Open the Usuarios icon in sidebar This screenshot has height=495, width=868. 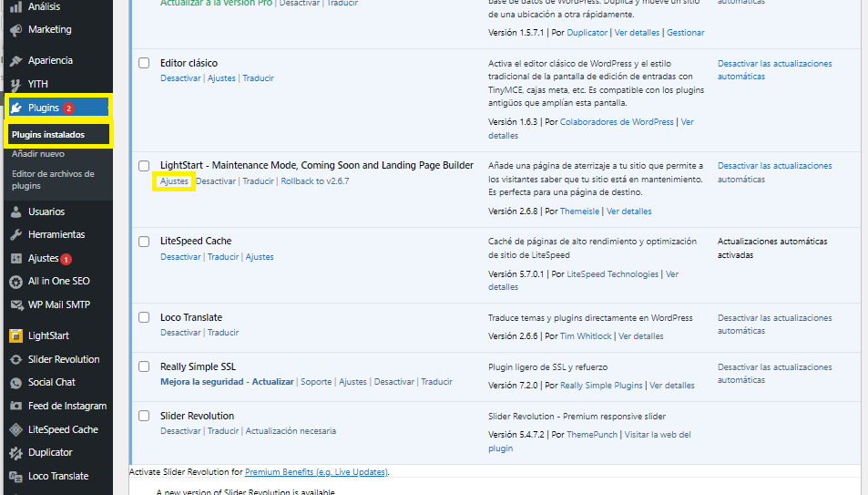tap(15, 212)
